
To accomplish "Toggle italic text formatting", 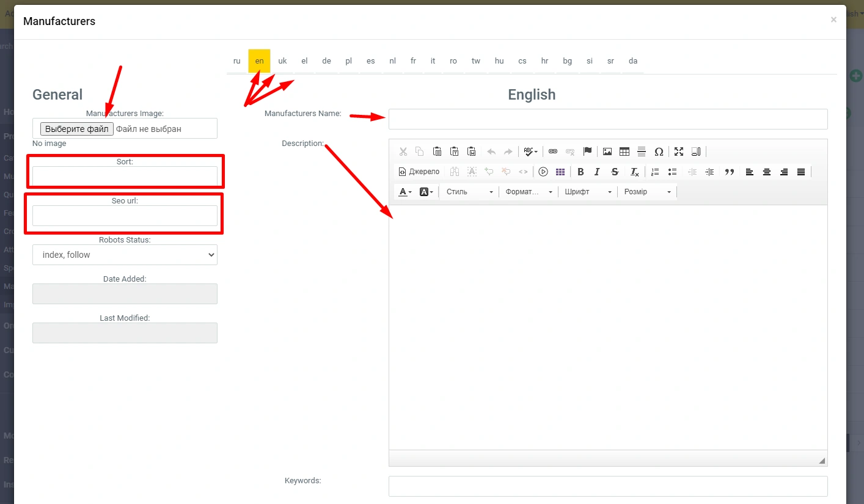I will pyautogui.click(x=597, y=172).
